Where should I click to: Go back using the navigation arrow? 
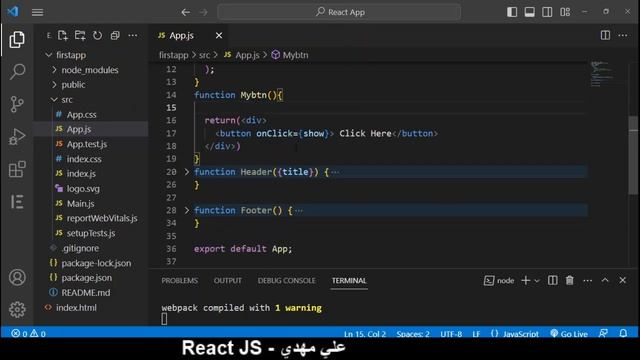[x=186, y=12]
